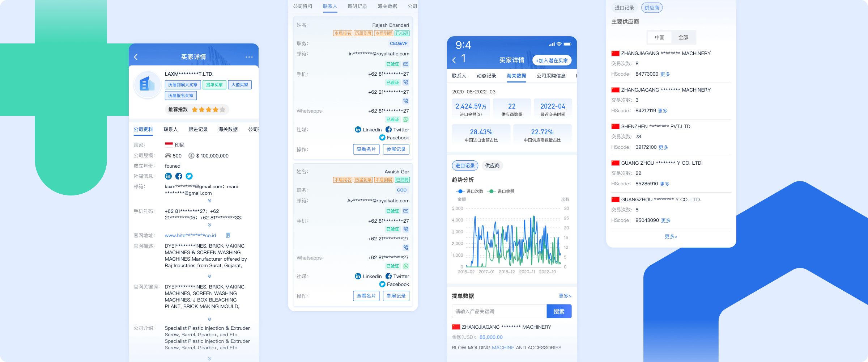This screenshot has height=362, width=868.
Task: Open the three-dot more options menu
Action: (x=249, y=57)
